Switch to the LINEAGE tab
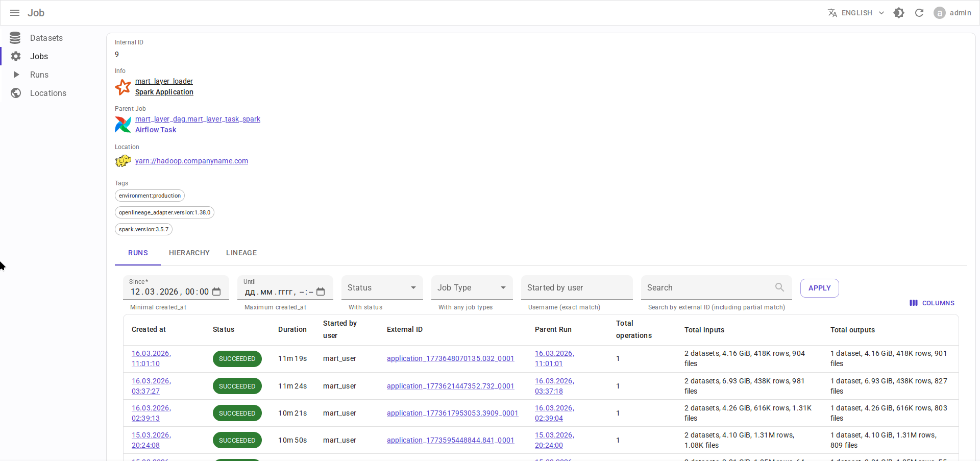 241,253
